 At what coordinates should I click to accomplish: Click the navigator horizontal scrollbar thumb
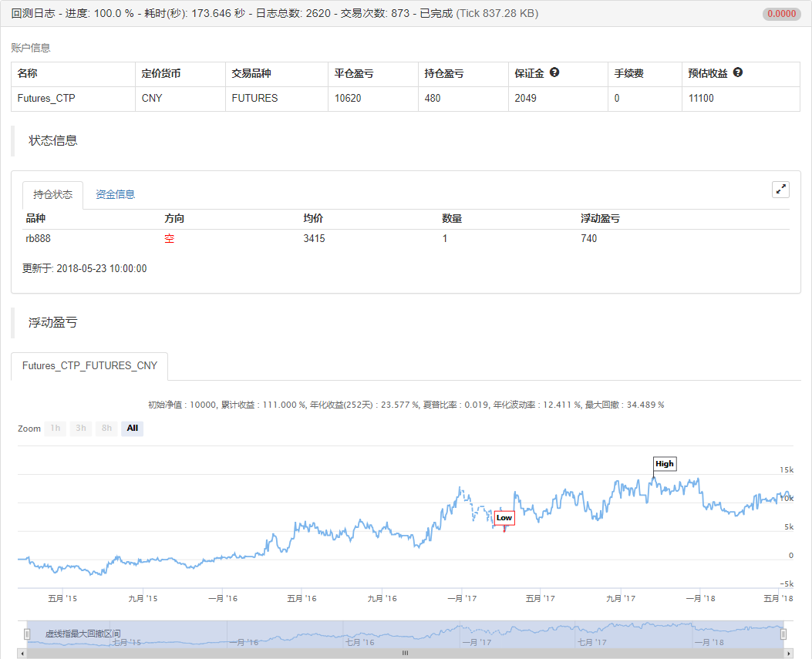(x=405, y=653)
